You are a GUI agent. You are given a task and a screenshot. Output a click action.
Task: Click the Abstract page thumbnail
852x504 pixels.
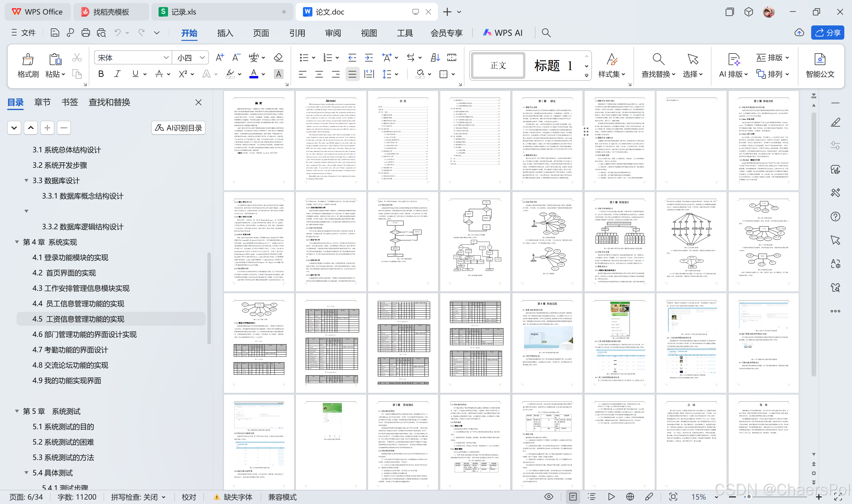(x=330, y=140)
